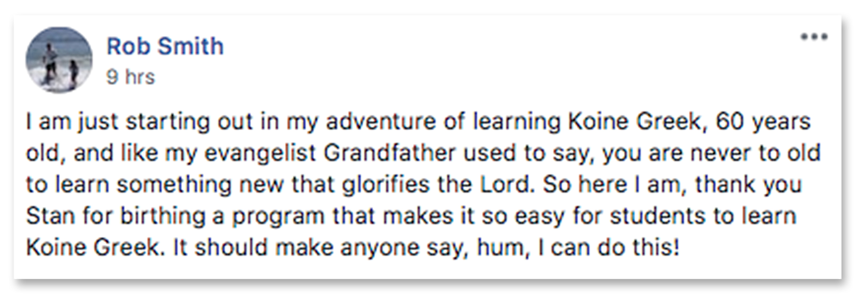Click the phrase "I can do this!"
The image size is (868, 306).
tap(610, 247)
